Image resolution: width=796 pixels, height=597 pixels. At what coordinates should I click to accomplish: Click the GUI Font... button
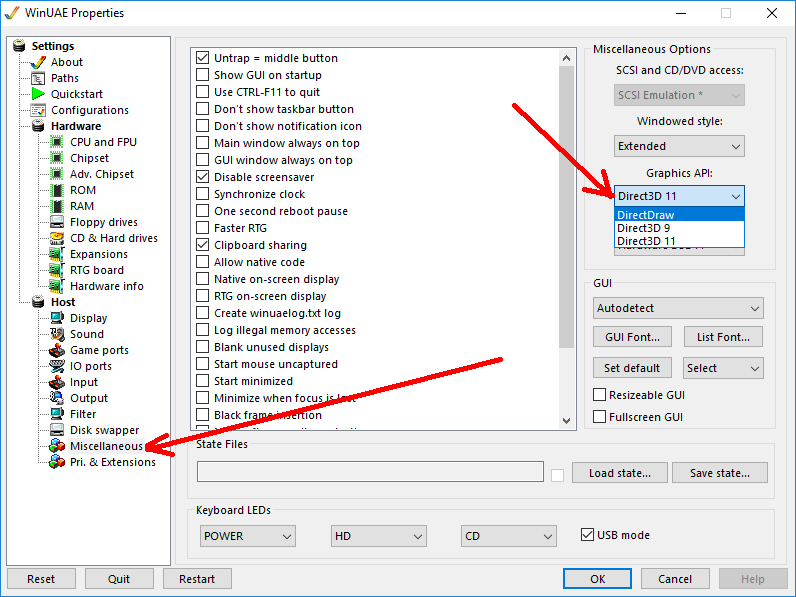[632, 337]
